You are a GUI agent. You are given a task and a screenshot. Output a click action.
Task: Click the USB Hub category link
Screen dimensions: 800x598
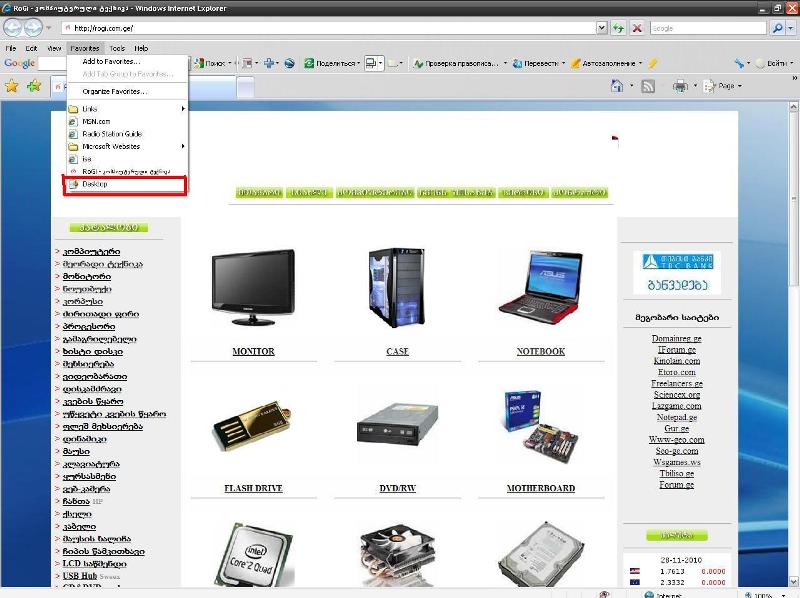(x=80, y=576)
